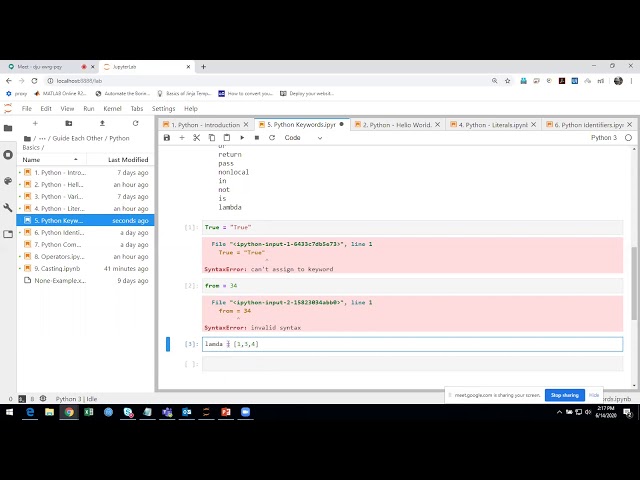Open Windows Start menu
Image resolution: width=640 pixels, height=480 pixels.
click(9, 412)
